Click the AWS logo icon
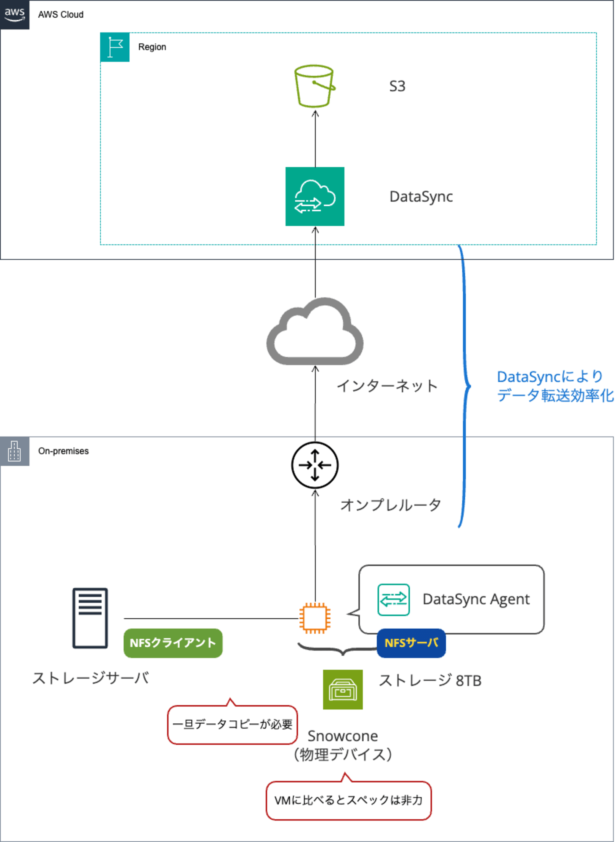This screenshot has height=842, width=616. (x=15, y=14)
